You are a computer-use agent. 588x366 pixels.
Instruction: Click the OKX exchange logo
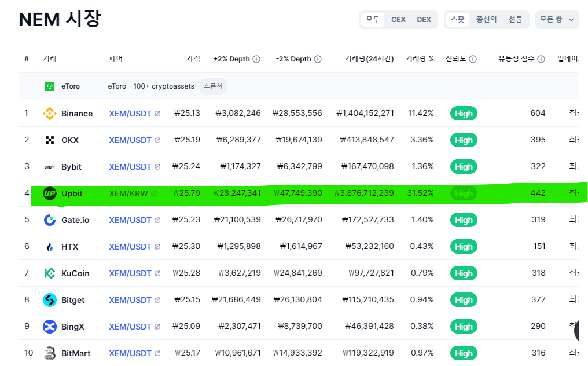[50, 140]
